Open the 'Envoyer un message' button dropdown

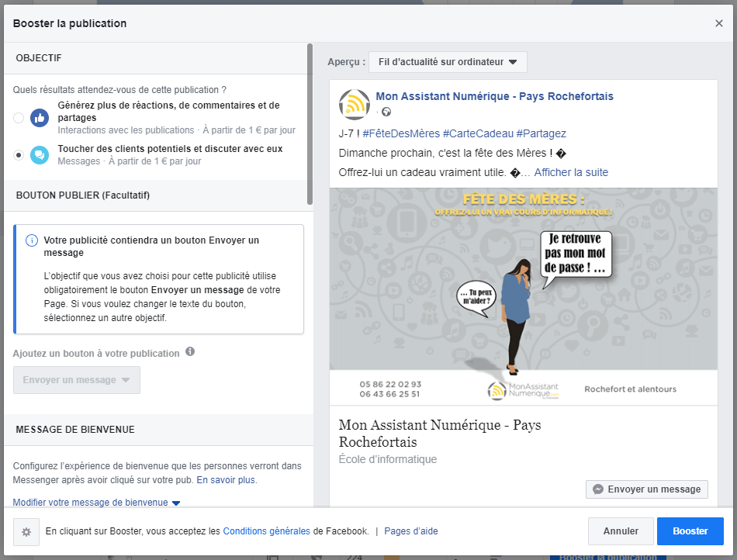click(77, 380)
